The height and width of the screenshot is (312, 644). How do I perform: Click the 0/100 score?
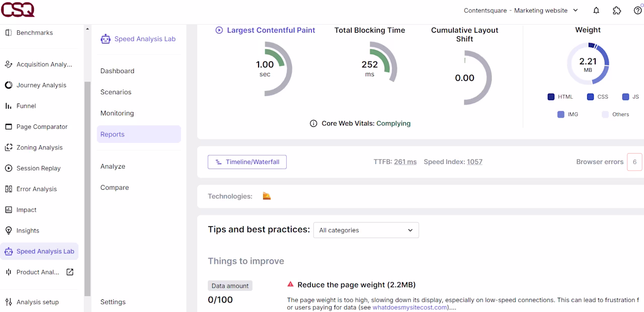coord(220,300)
